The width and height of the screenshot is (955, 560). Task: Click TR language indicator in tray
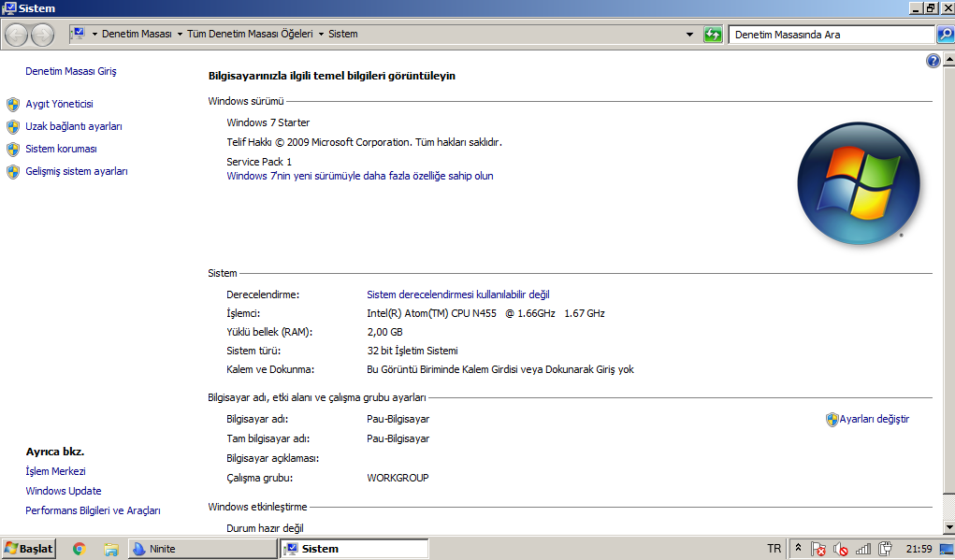774,549
